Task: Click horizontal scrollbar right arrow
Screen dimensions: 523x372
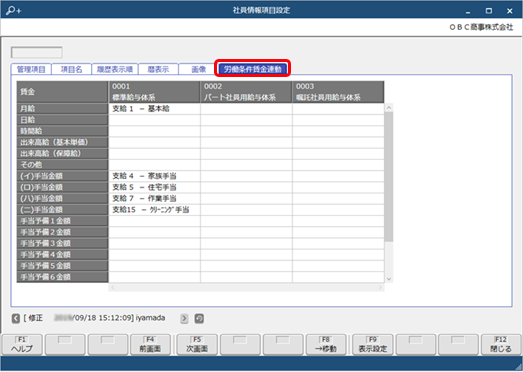Action: point(380,287)
